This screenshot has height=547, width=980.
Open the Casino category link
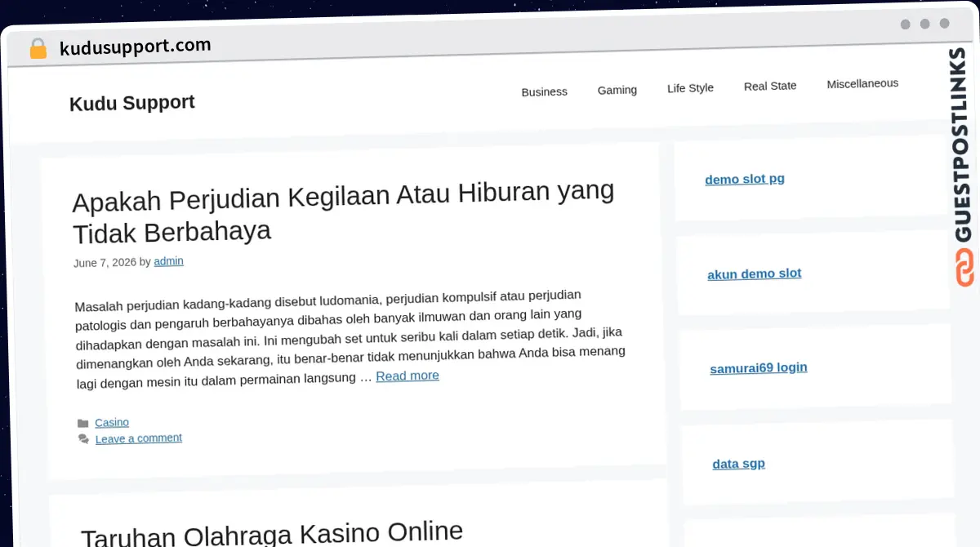click(x=112, y=422)
